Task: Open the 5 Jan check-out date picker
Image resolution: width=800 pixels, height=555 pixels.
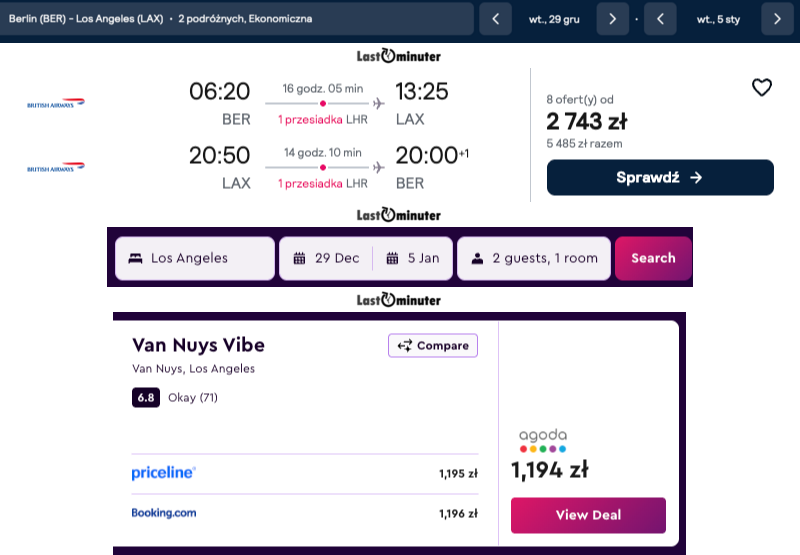Action: [x=413, y=258]
